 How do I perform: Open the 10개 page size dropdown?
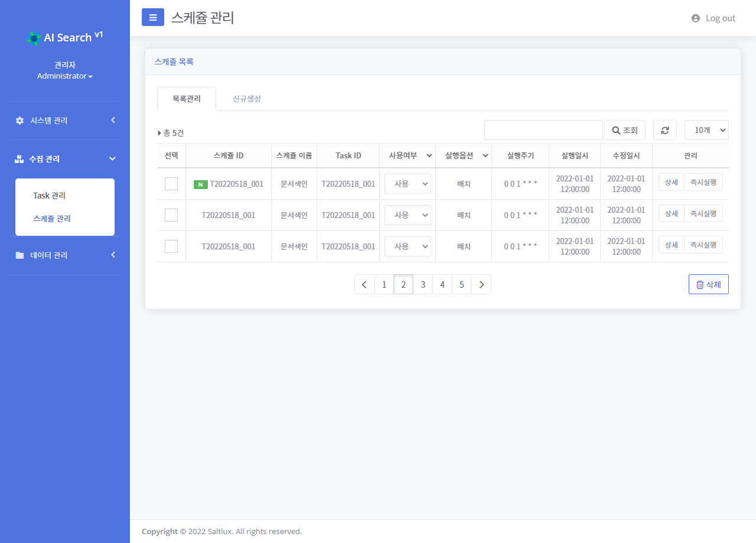click(x=706, y=130)
